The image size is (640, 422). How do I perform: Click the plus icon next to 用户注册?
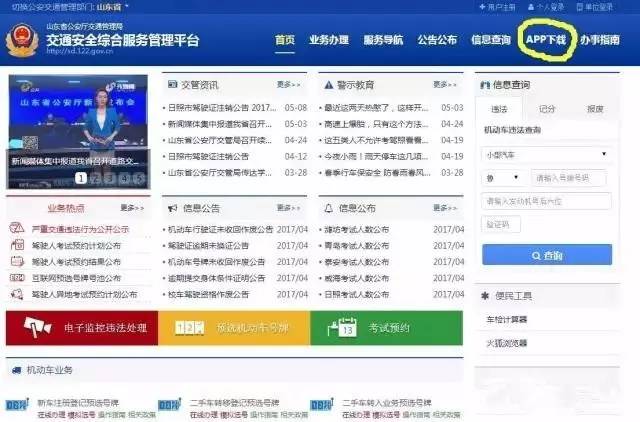[482, 7]
